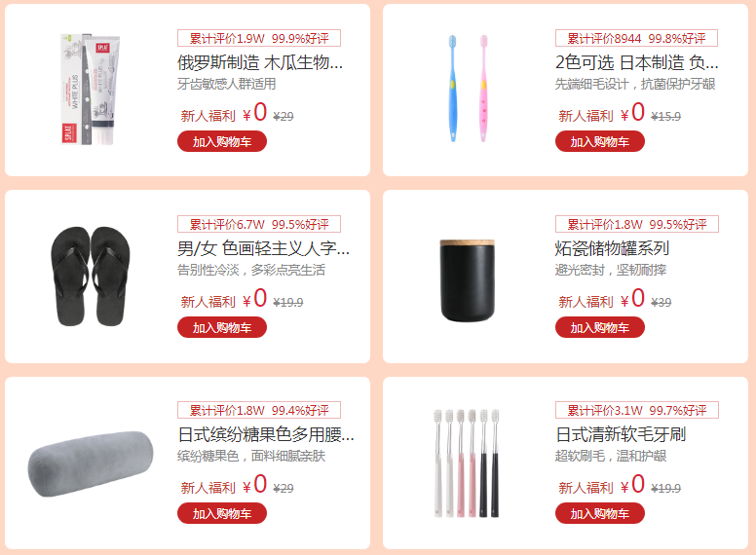Open the gray cylinder pillow image
The height and width of the screenshot is (555, 756).
coord(91,463)
